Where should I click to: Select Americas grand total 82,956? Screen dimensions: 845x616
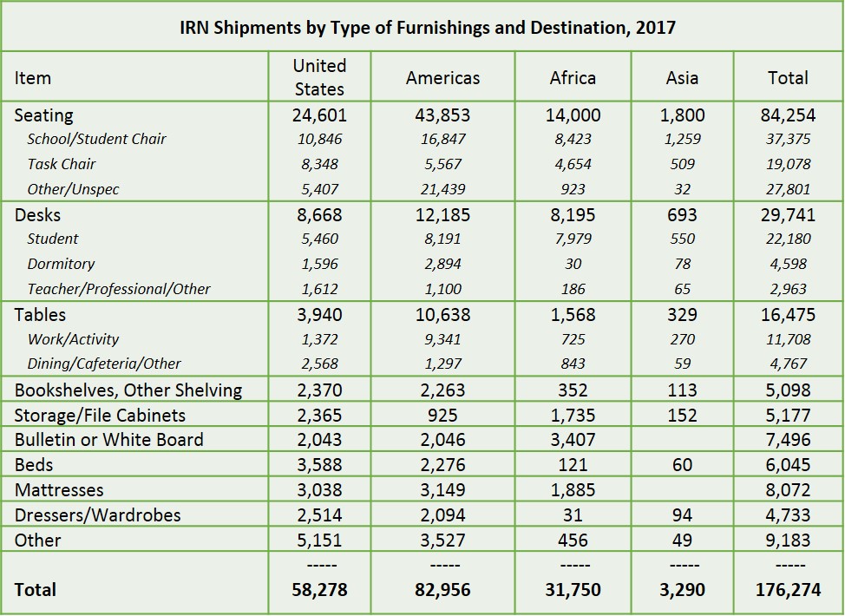pyautogui.click(x=442, y=590)
